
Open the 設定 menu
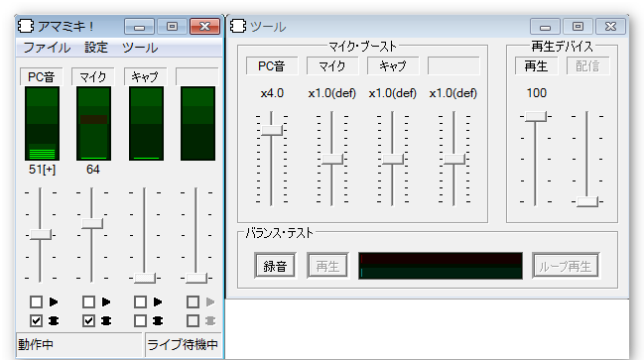tap(96, 48)
